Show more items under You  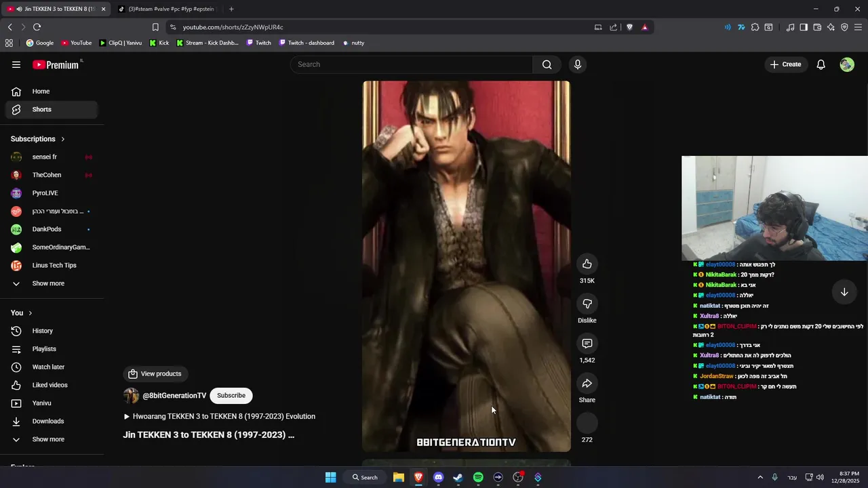(48, 439)
